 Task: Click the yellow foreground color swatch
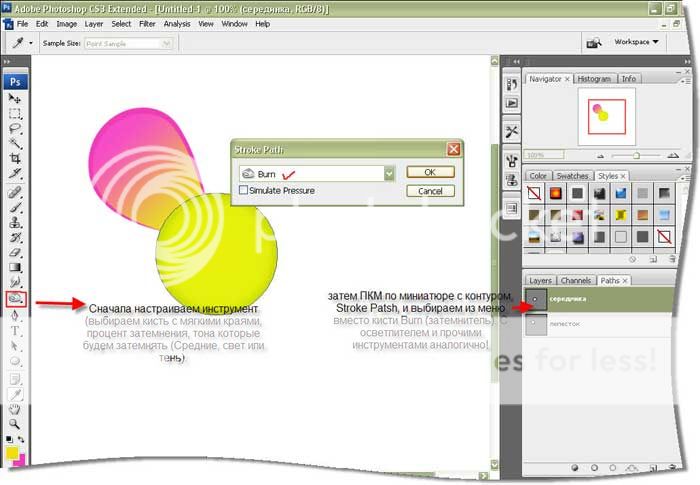coord(13,453)
